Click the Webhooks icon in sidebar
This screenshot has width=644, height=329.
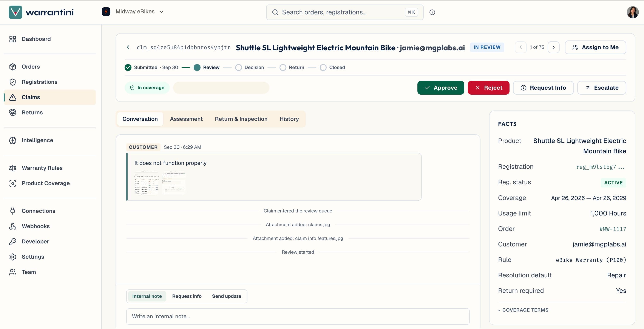[x=12, y=226]
